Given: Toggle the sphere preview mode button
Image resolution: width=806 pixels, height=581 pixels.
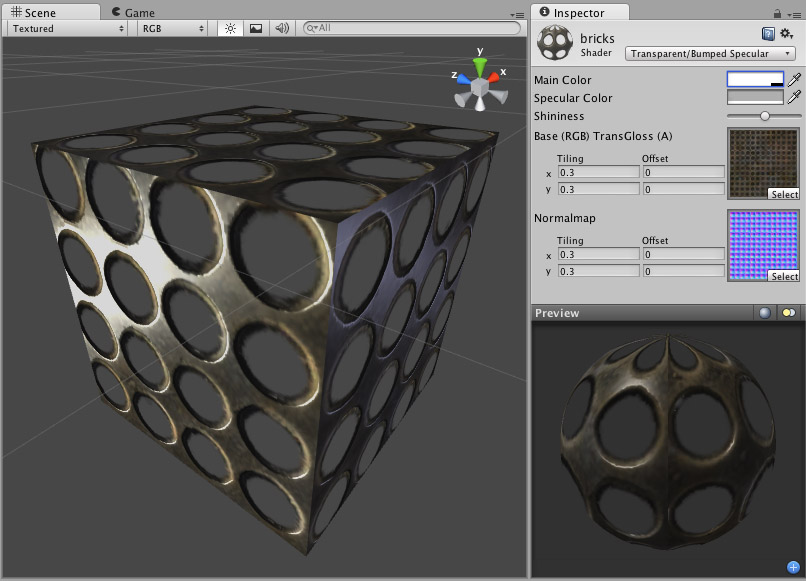Looking at the screenshot, I should [x=764, y=312].
